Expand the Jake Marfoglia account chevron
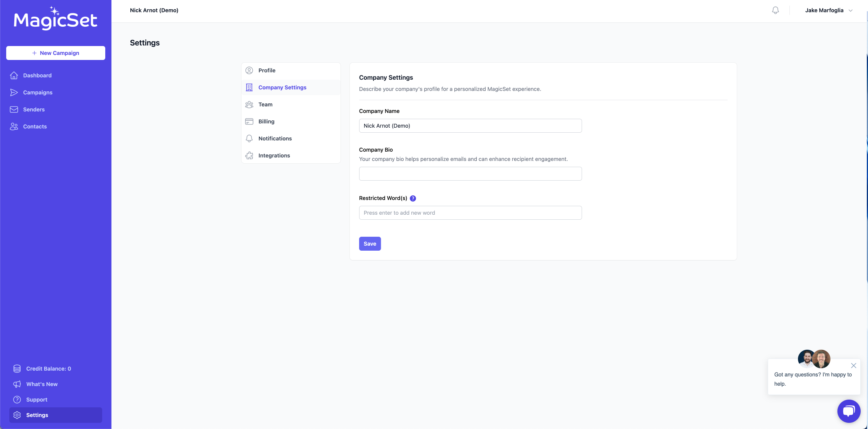 click(x=851, y=10)
